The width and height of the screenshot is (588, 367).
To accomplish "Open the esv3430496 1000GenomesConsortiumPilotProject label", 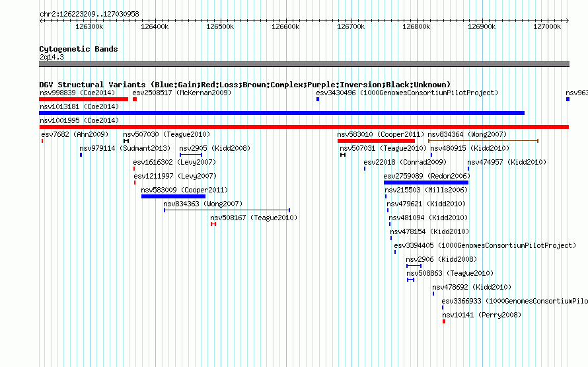I will click(407, 93).
